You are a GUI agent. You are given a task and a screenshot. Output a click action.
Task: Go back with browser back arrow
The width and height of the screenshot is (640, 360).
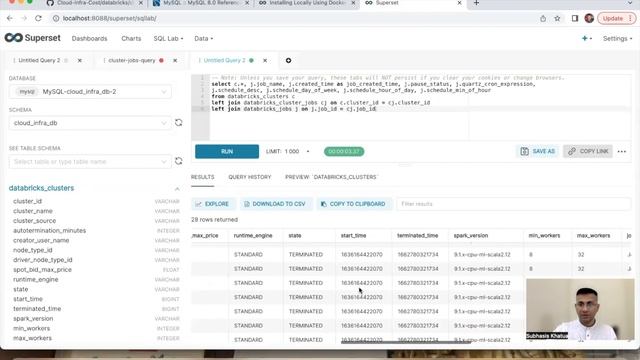click(10, 18)
